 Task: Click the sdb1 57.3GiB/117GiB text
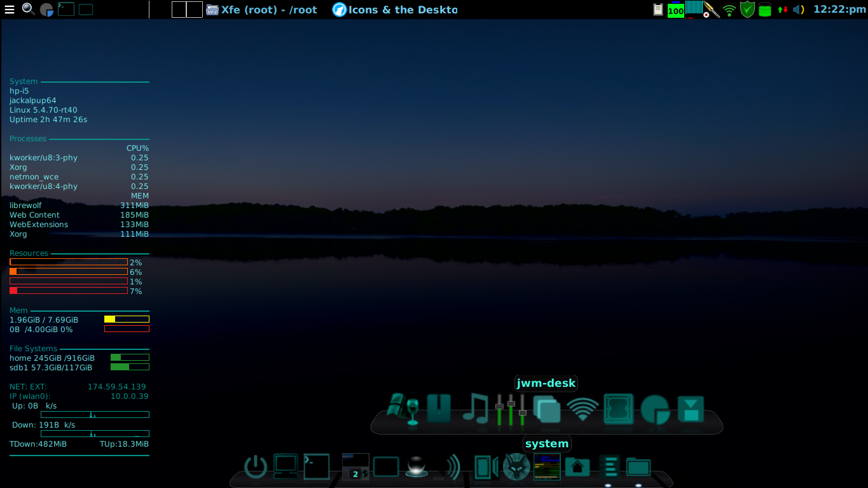tap(51, 368)
